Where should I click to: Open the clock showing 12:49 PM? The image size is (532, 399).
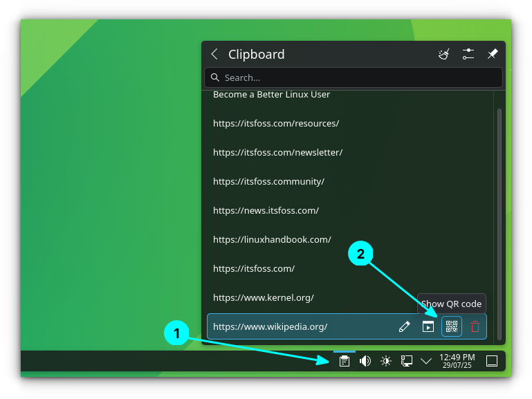pyautogui.click(x=457, y=361)
